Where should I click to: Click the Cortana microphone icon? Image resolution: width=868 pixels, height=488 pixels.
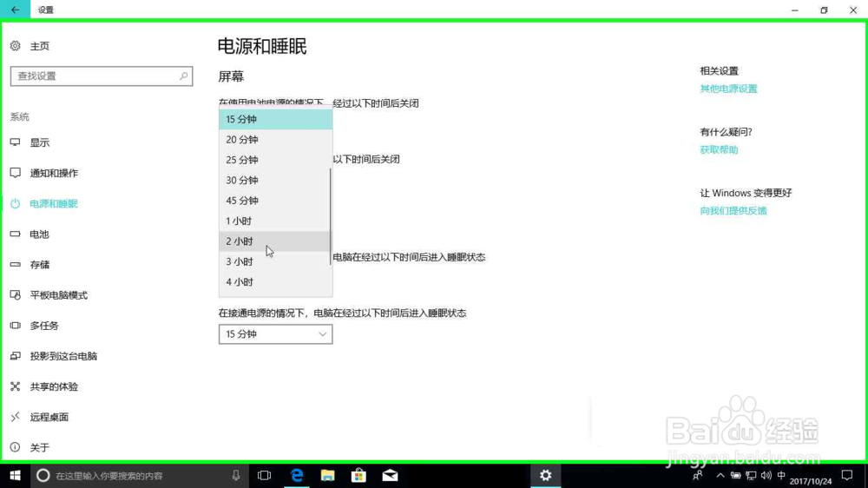pyautogui.click(x=236, y=476)
